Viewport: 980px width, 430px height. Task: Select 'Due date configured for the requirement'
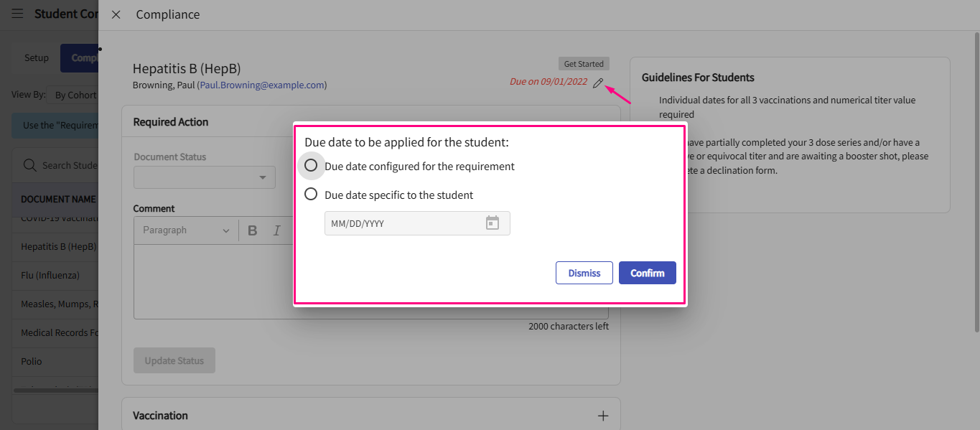click(311, 166)
